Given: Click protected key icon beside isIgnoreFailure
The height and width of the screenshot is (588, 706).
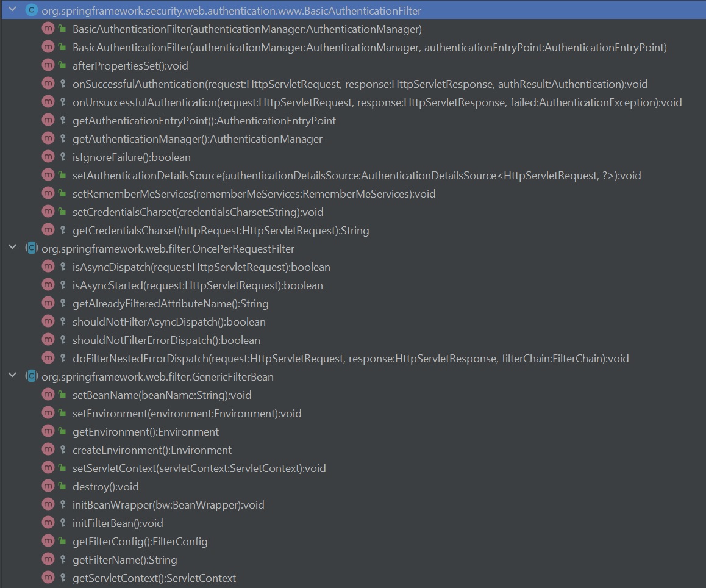Looking at the screenshot, I should click(62, 157).
